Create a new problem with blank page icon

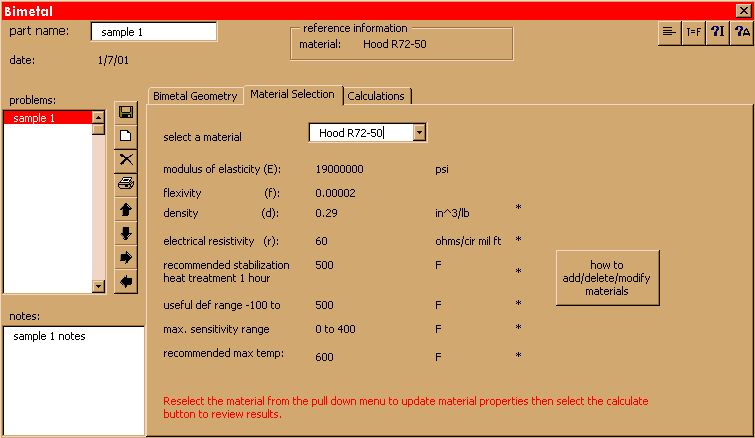pos(126,136)
